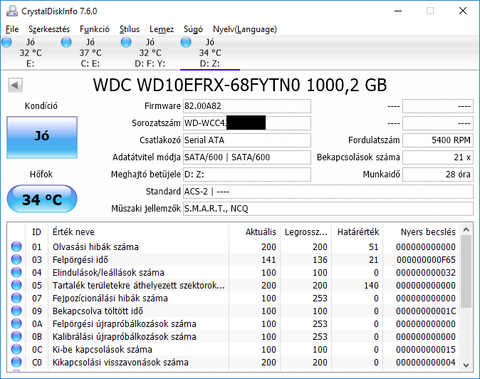Click status icon for attribute C0 row
Screen dimensions: 480x379
[x=16, y=362]
